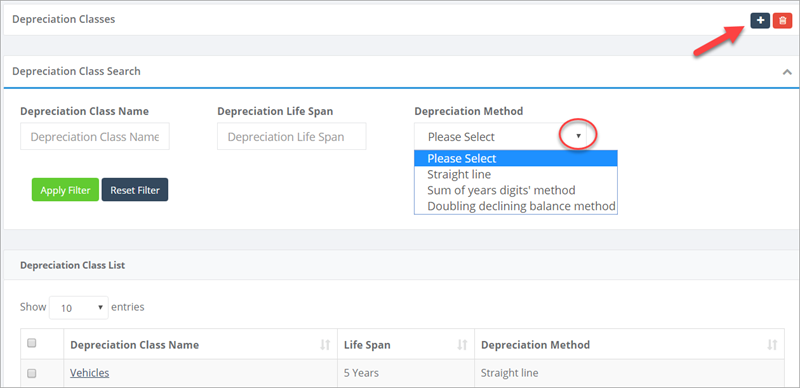The height and width of the screenshot is (388, 800).
Task: Choose 'Please Select' option in dropdown list
Action: (x=516, y=159)
